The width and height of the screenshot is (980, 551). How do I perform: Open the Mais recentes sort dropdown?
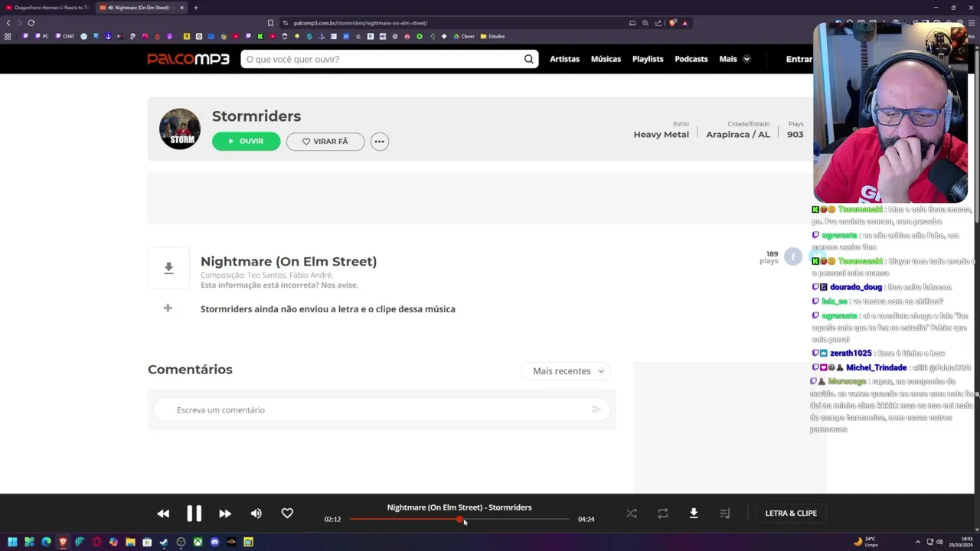(x=567, y=371)
